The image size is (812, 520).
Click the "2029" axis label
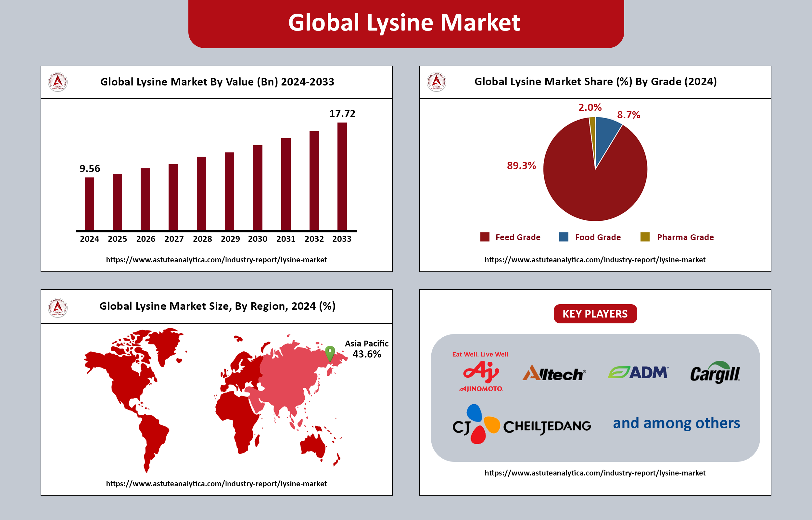230,239
